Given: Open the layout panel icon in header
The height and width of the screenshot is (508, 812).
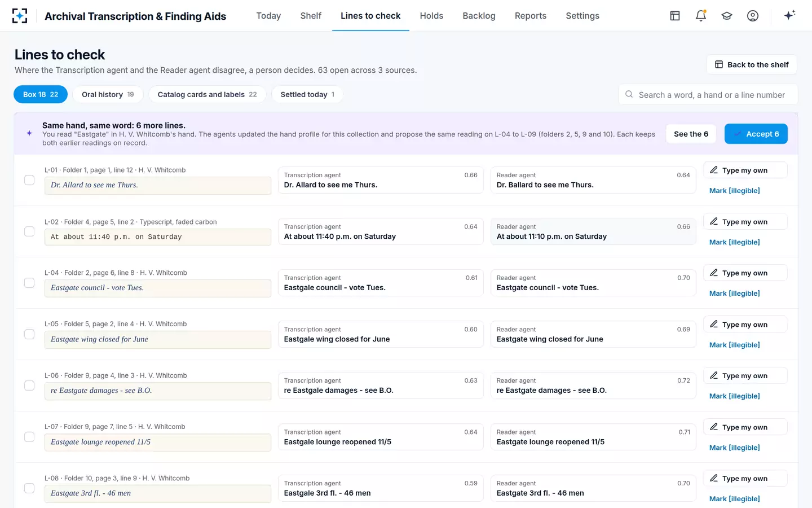Looking at the screenshot, I should point(675,16).
